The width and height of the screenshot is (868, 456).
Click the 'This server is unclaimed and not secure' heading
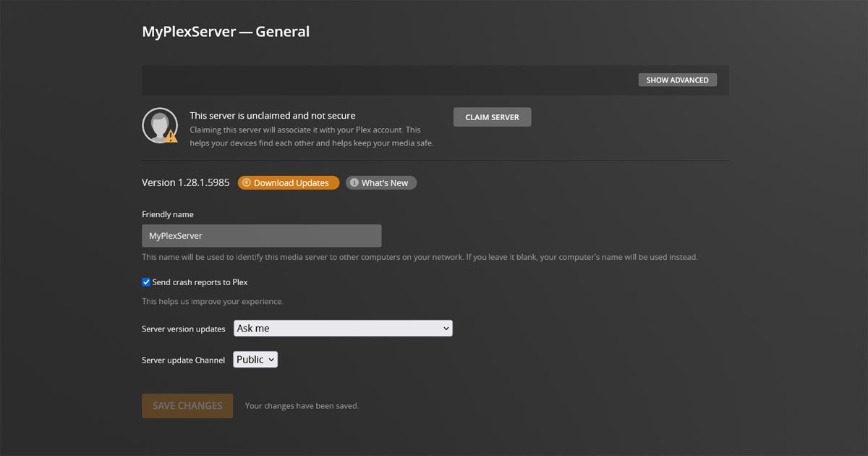[x=273, y=116]
